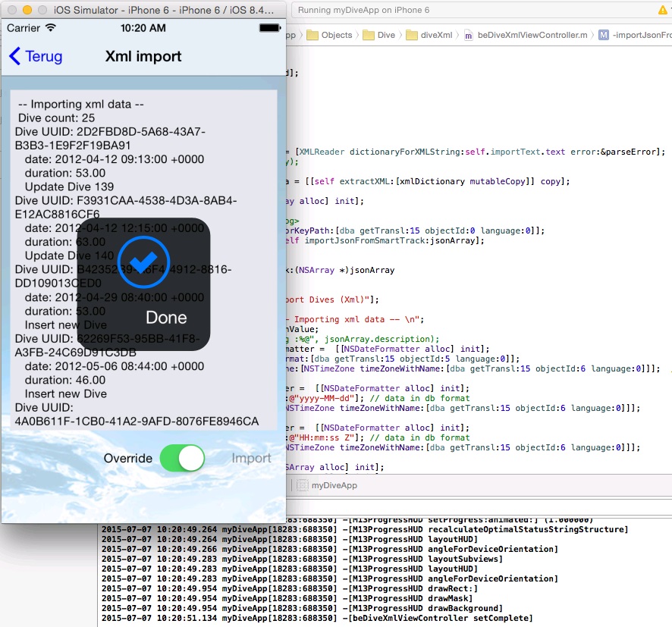This screenshot has width=672, height=627.
Task: Tap the Terug back chevron
Action: pos(14,56)
